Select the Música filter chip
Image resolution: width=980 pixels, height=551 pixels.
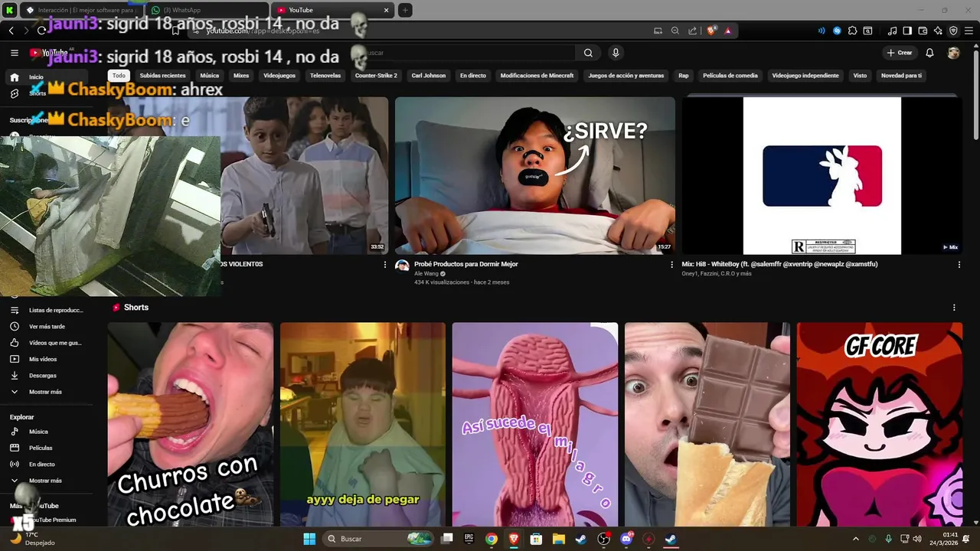210,76
